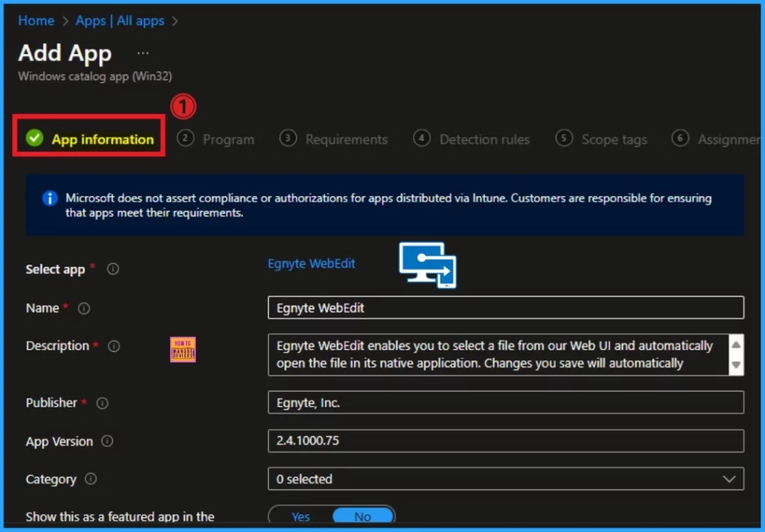Image resolution: width=765 pixels, height=532 pixels.
Task: Open the Assignments step tab
Action: pos(716,139)
